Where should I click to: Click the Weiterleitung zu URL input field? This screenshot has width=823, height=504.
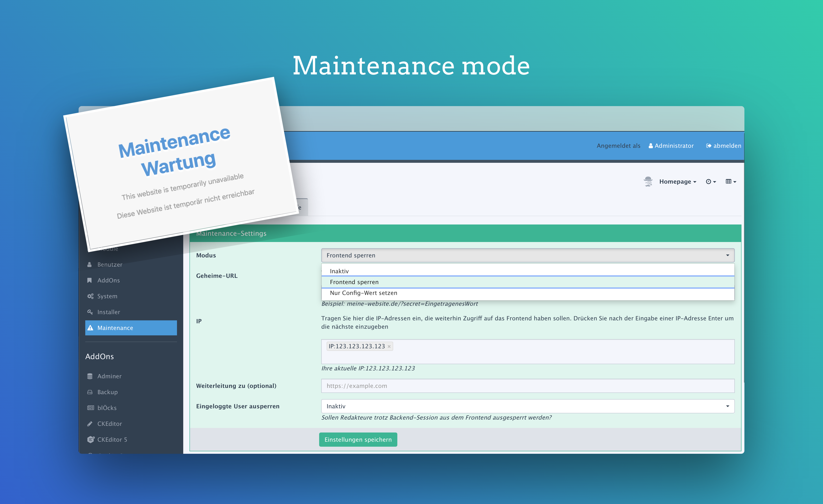click(x=527, y=386)
